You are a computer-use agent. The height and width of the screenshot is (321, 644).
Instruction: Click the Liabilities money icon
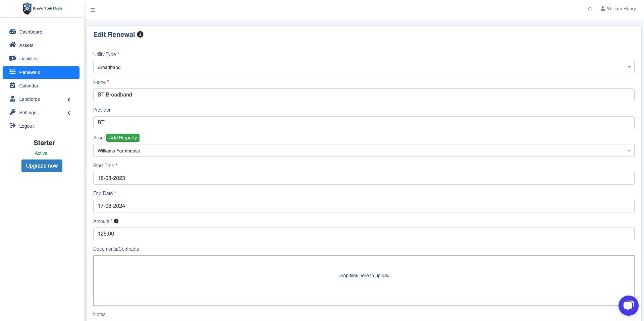13,58
